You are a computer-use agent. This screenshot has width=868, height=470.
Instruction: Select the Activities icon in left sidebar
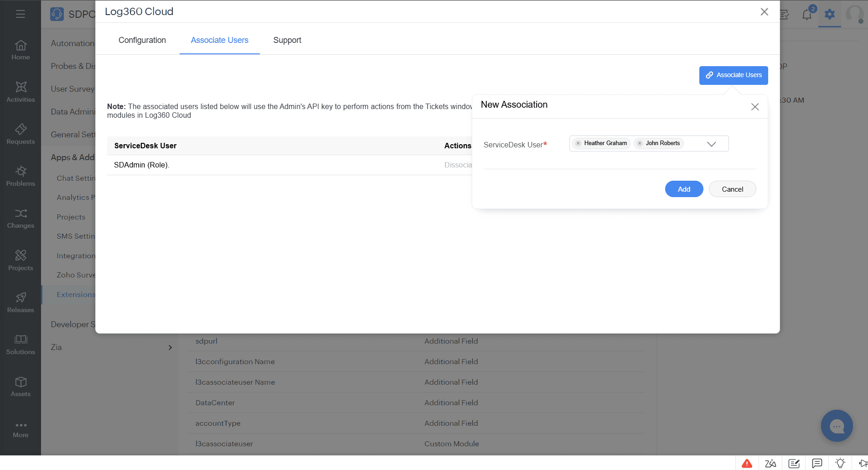(x=21, y=90)
